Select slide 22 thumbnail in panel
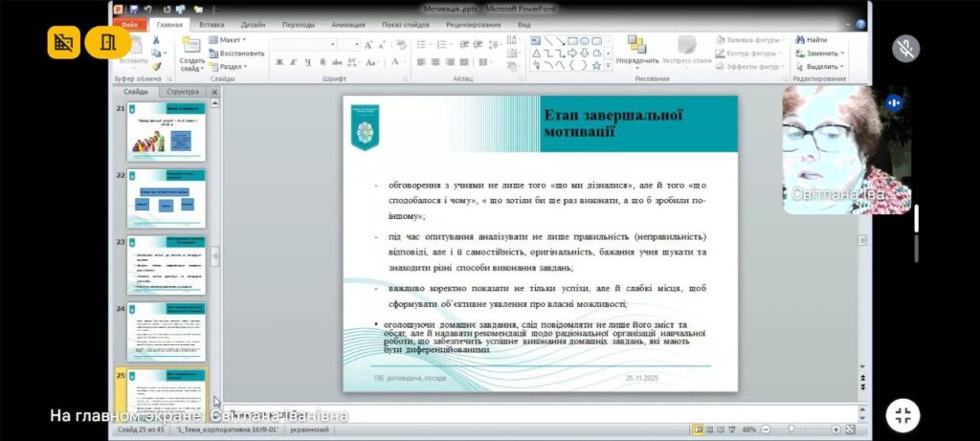 click(x=165, y=199)
